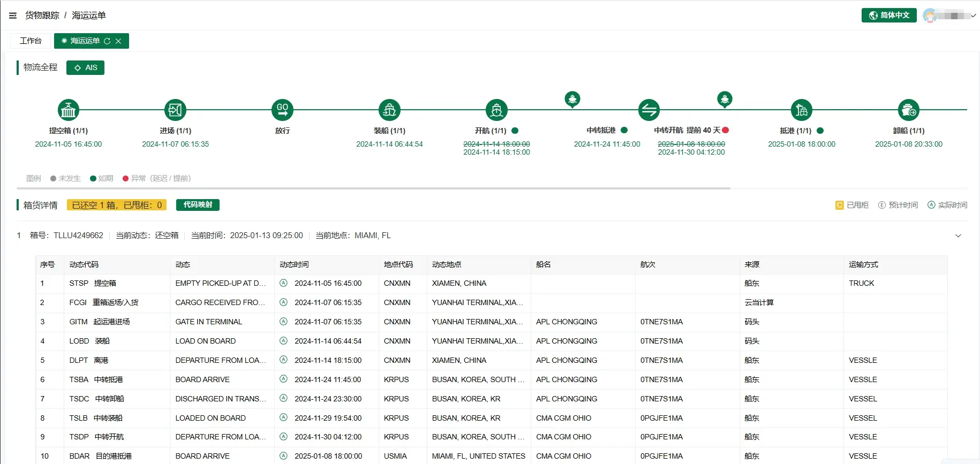Click the 提空箱 container pickup milestone icon
The height and width of the screenshot is (464, 980).
click(x=69, y=110)
